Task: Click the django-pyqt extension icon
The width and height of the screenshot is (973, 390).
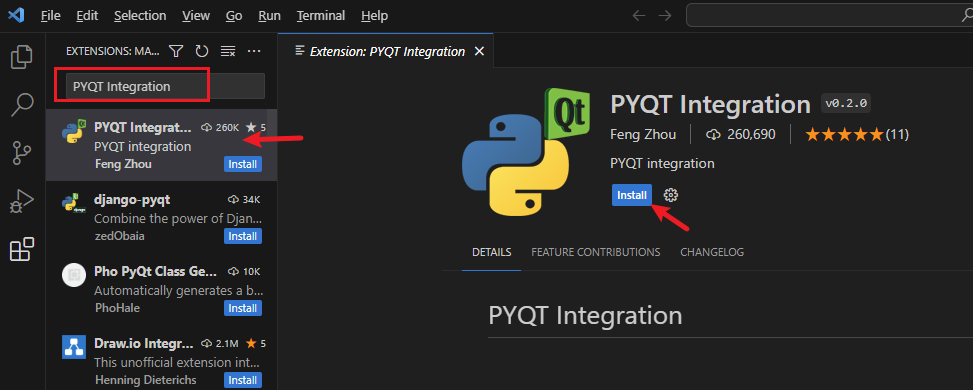Action: pyautogui.click(x=74, y=204)
